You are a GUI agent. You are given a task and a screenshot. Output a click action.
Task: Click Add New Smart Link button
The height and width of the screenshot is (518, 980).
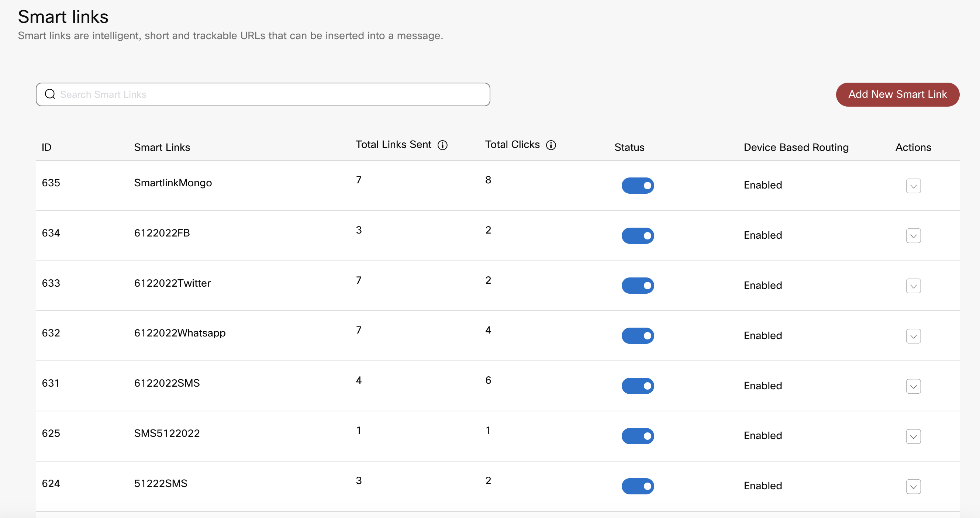coord(897,94)
